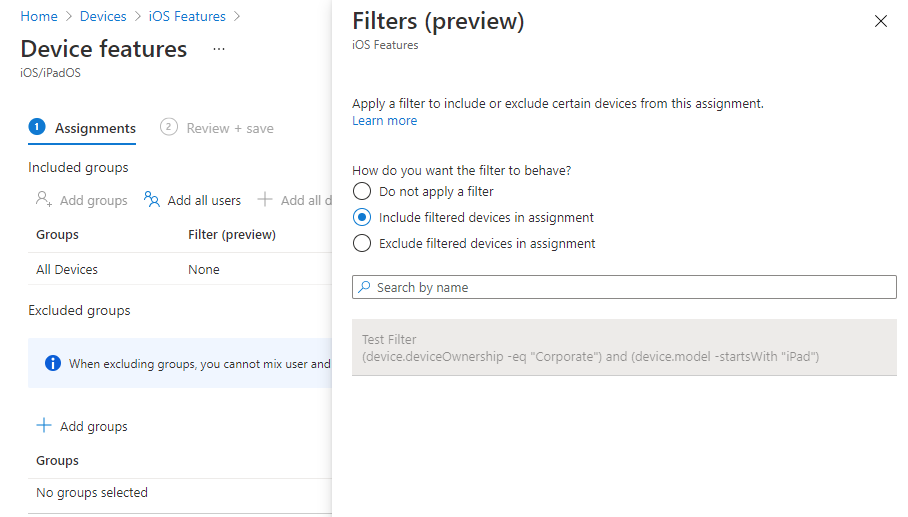The width and height of the screenshot is (908, 517).
Task: Go to Home breadcrumb
Action: pos(39,16)
